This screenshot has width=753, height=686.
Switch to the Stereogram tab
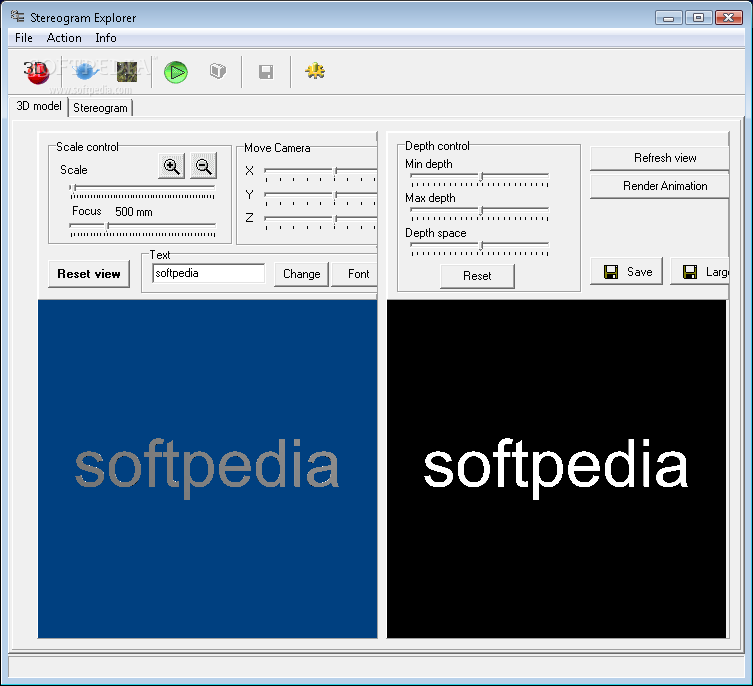[x=100, y=108]
